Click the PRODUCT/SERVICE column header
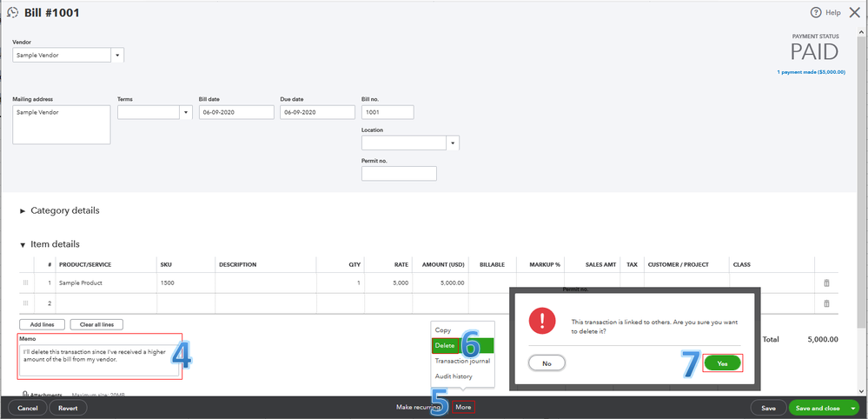 point(85,264)
